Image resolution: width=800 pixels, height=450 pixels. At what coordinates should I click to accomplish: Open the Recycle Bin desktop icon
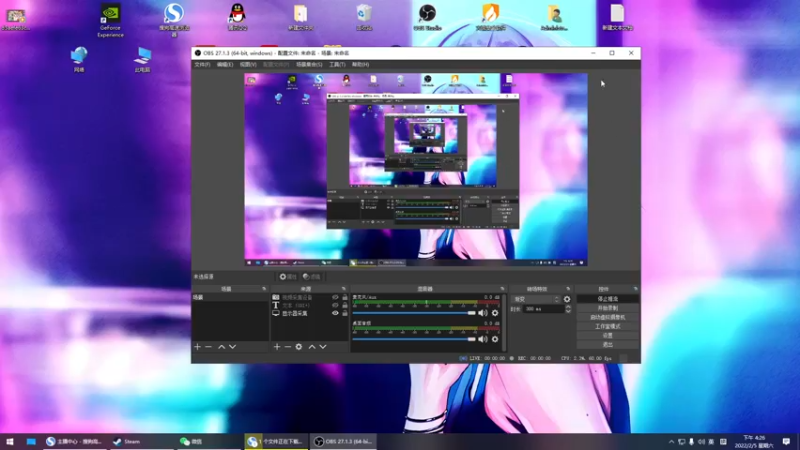tap(364, 17)
